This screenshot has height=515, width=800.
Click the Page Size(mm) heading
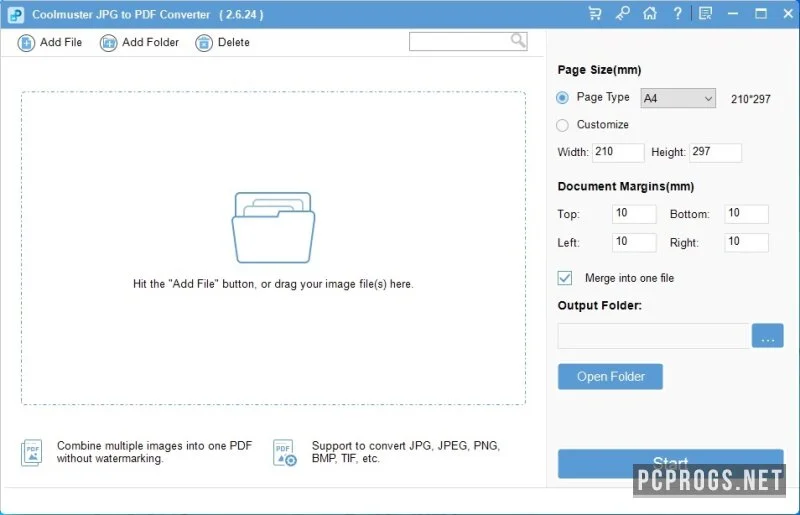599,70
